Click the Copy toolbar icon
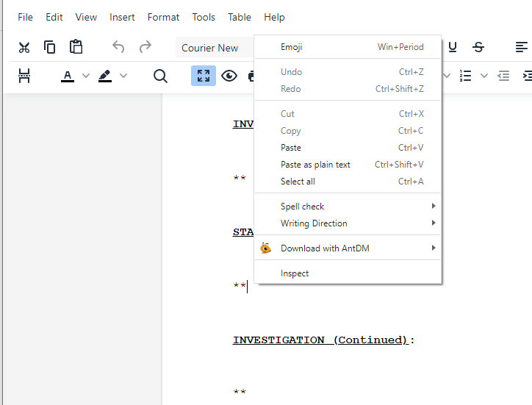The image size is (532, 405). (49, 47)
